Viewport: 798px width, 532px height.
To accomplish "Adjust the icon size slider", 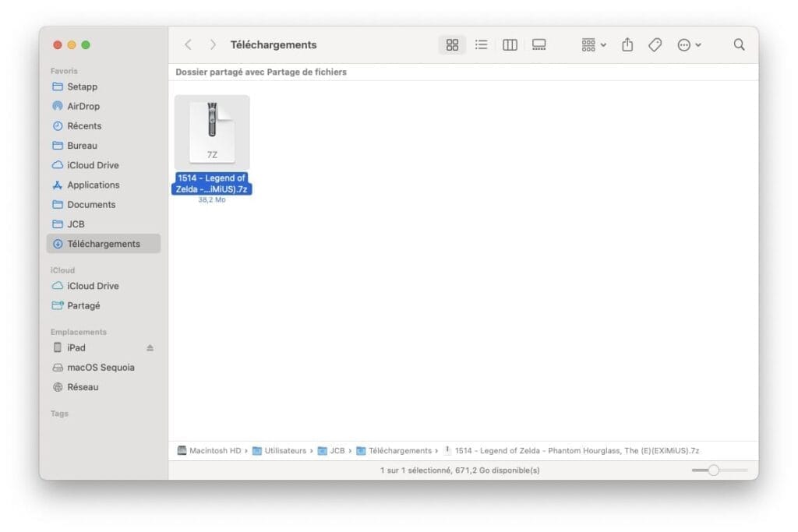I will pyautogui.click(x=713, y=470).
